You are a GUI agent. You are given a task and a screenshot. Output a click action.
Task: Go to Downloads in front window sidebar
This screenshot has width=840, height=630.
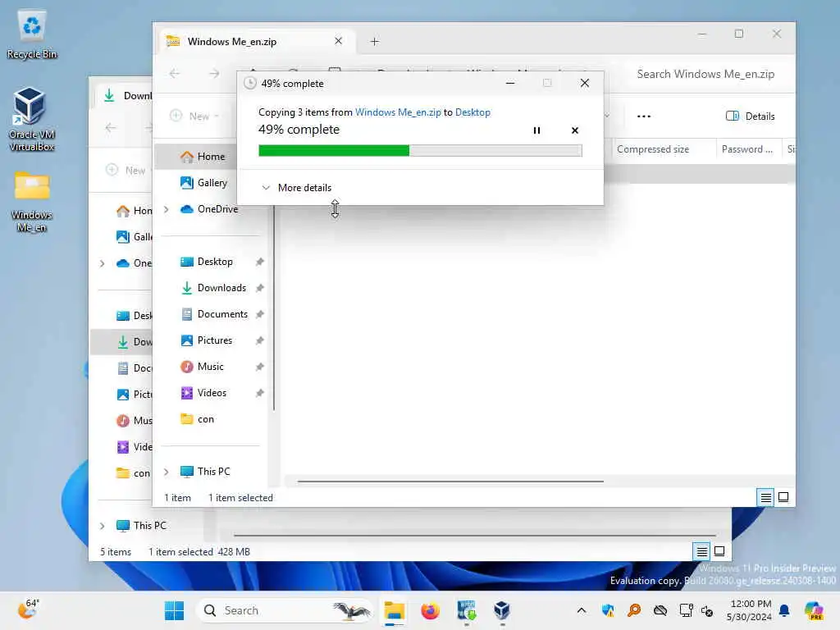click(214, 288)
